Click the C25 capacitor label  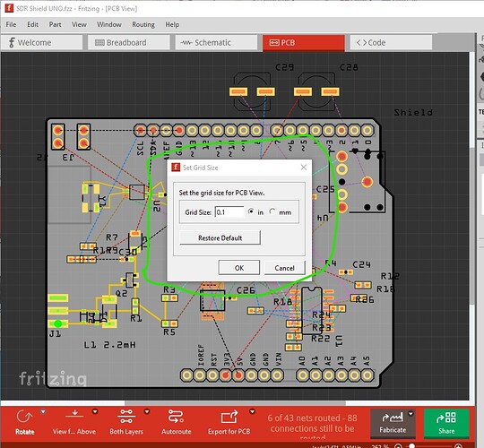(x=325, y=189)
